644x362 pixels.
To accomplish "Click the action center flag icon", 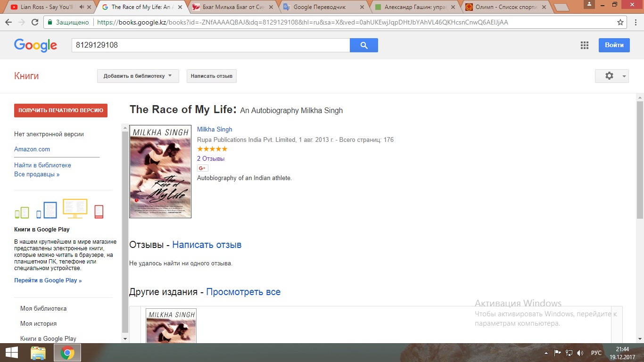I will coord(557,353).
